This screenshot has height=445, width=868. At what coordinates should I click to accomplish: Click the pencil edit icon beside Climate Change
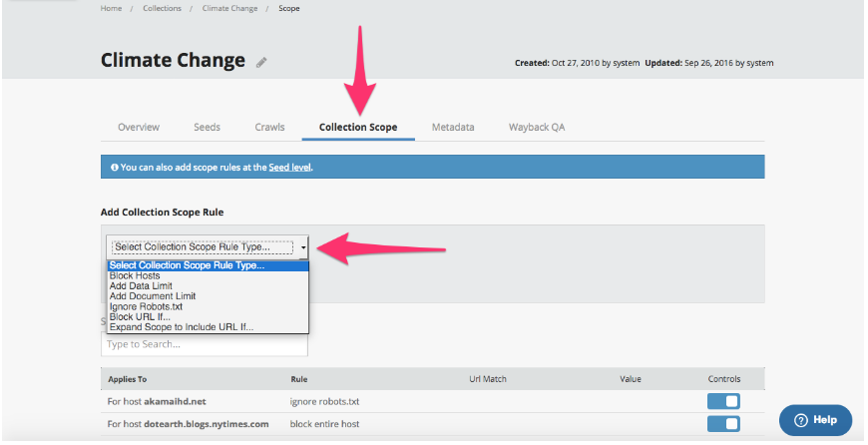coord(261,62)
